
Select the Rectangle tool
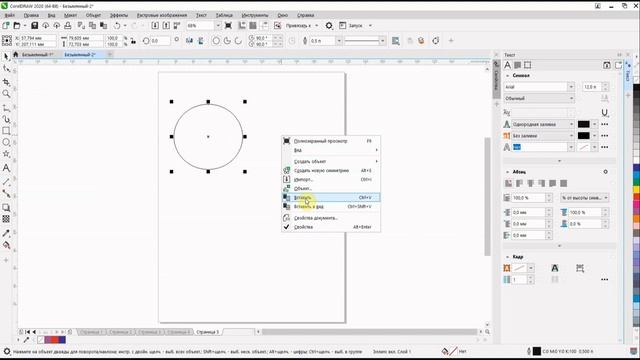(6, 131)
